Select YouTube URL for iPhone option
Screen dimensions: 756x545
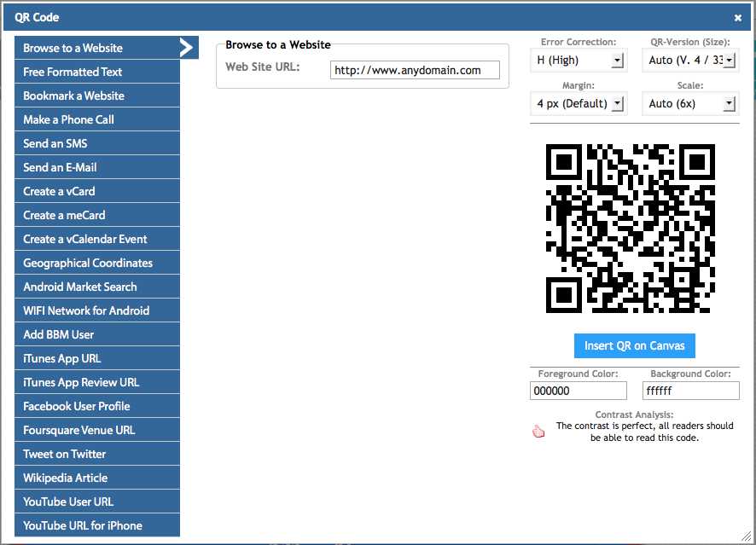(97, 525)
